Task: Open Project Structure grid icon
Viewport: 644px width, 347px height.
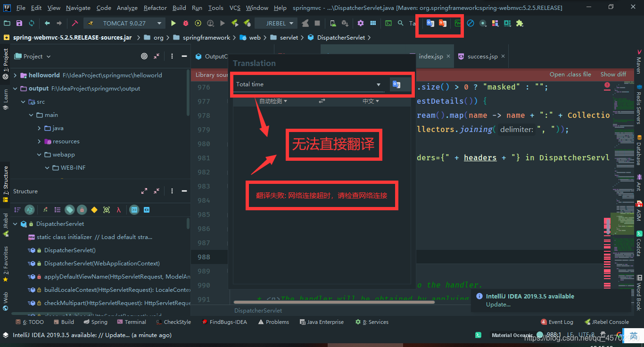Action: pyautogui.click(x=373, y=23)
